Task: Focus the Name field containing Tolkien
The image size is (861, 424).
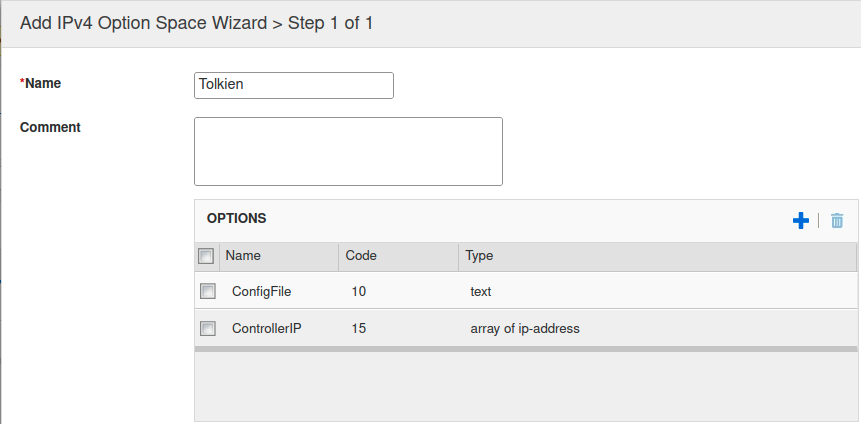Action: tap(293, 85)
